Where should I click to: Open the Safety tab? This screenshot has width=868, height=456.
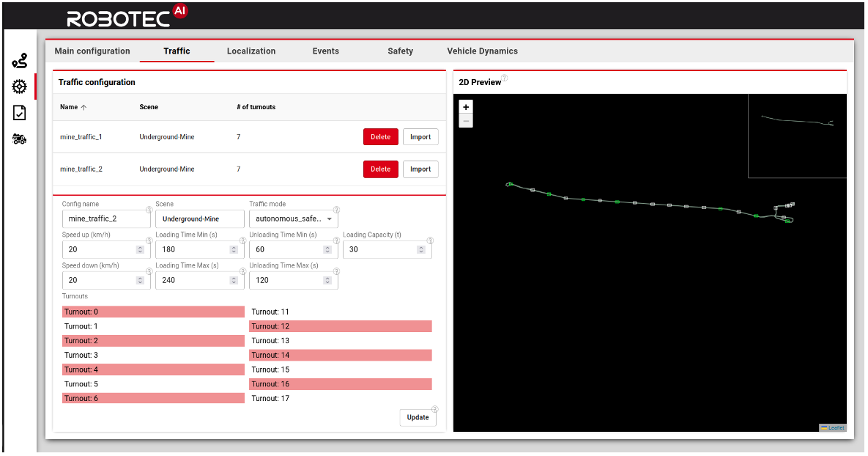pos(400,51)
